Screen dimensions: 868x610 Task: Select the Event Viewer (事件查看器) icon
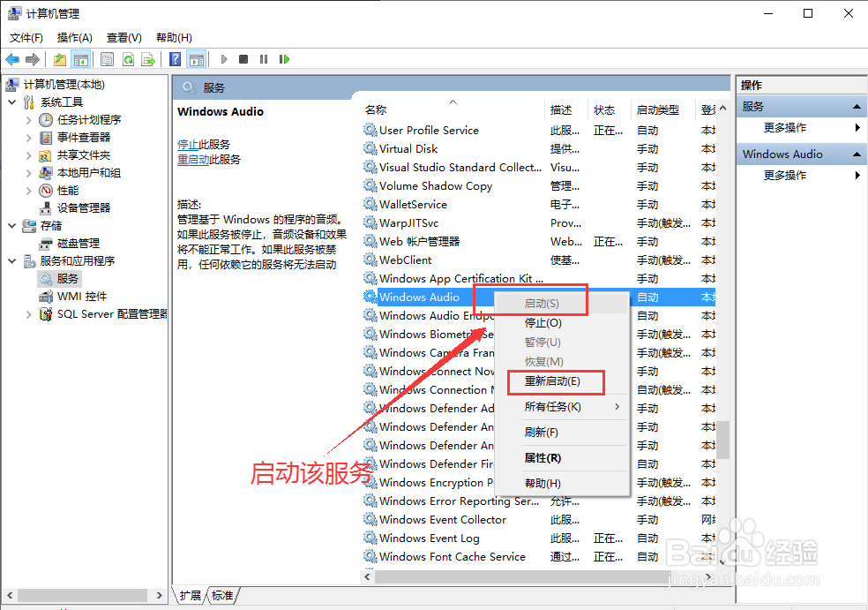click(x=46, y=138)
